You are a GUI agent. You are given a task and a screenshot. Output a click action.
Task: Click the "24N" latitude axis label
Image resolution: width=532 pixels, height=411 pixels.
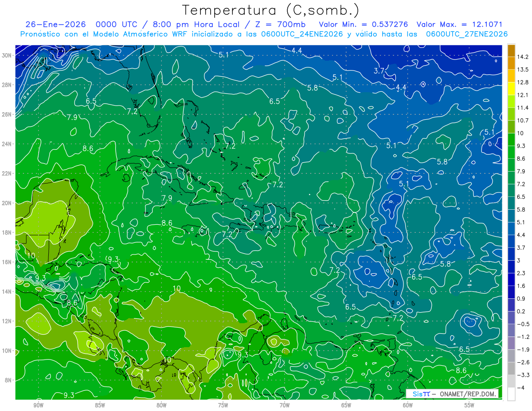[7, 144]
